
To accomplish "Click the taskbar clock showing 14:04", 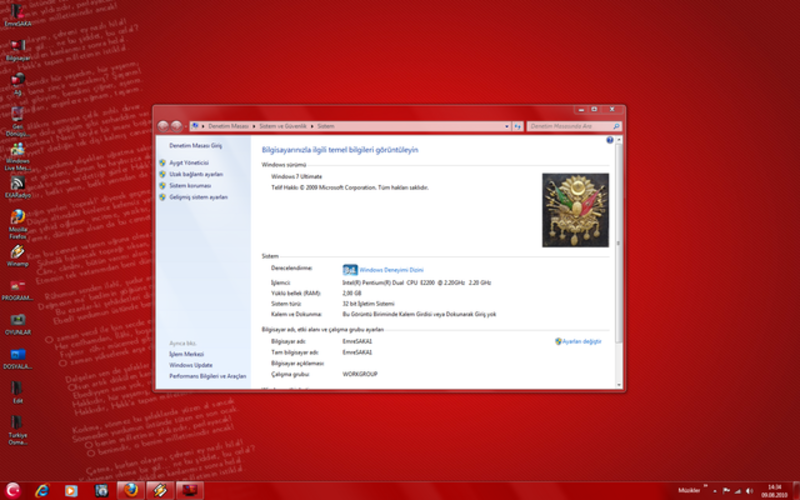I will [774, 491].
